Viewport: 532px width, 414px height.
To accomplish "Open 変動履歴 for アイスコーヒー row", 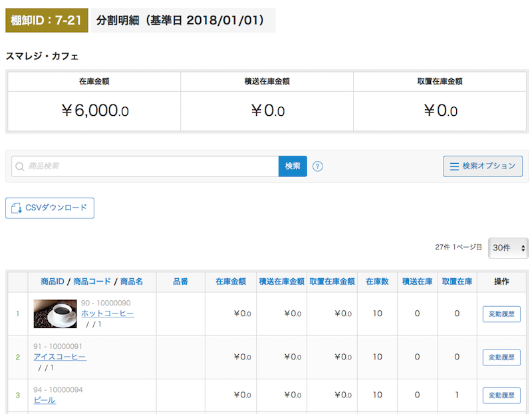I will click(x=501, y=357).
